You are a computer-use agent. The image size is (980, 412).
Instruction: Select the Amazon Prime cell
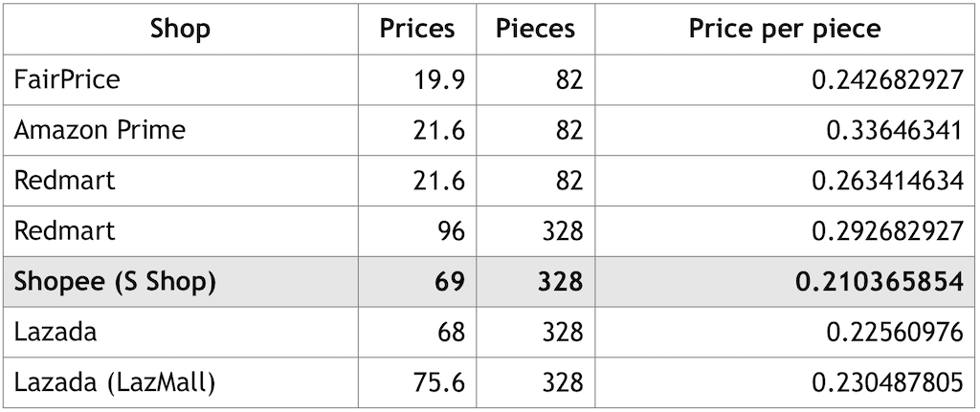[181, 130]
